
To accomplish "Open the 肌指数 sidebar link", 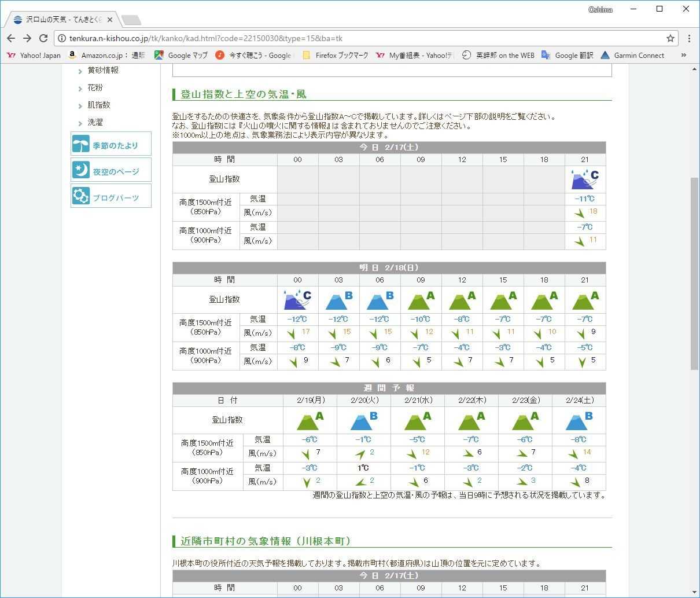I will [x=99, y=105].
